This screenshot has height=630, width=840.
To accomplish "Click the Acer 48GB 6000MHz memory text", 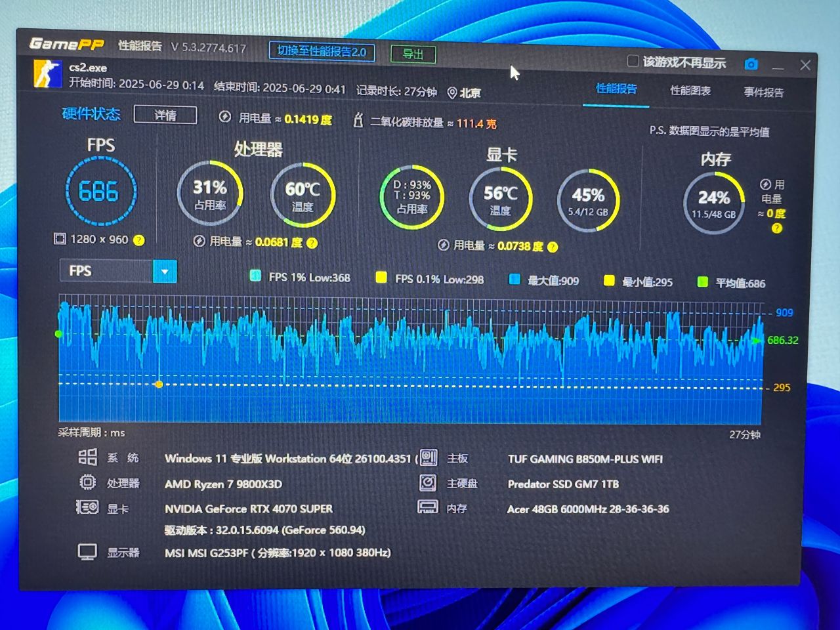I will (x=588, y=509).
